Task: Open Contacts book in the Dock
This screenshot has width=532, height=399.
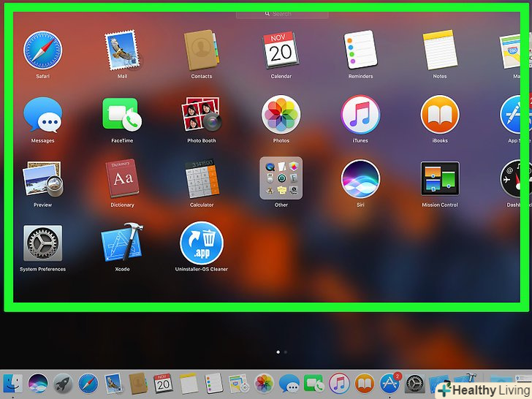Action: 138,384
